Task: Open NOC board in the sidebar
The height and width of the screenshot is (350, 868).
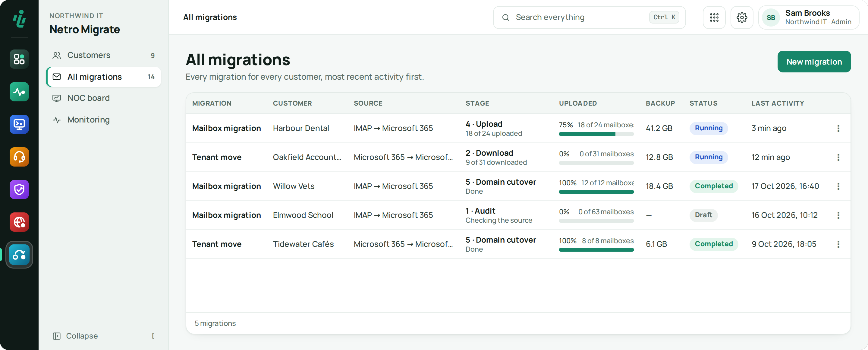Action: click(x=103, y=98)
